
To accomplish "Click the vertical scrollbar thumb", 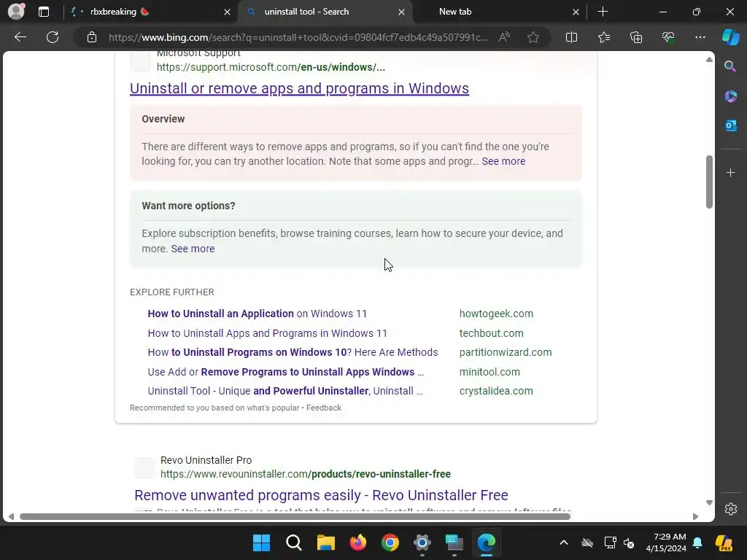I will pos(709,182).
